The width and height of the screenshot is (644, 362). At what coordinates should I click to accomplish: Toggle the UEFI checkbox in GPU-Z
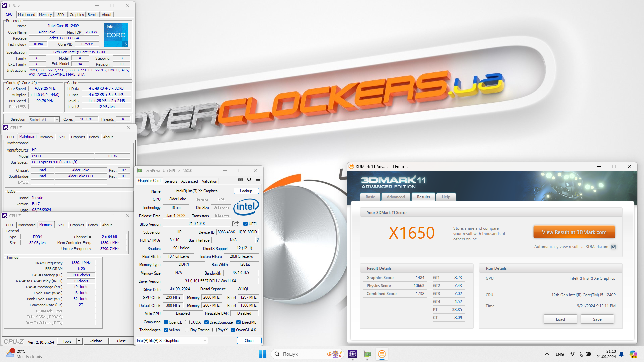tap(245, 224)
